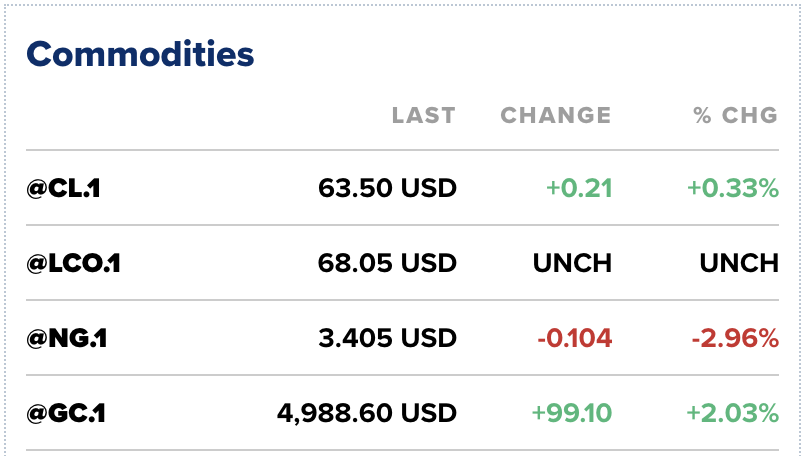Click the +2.03% percent change

pyautogui.click(x=731, y=412)
